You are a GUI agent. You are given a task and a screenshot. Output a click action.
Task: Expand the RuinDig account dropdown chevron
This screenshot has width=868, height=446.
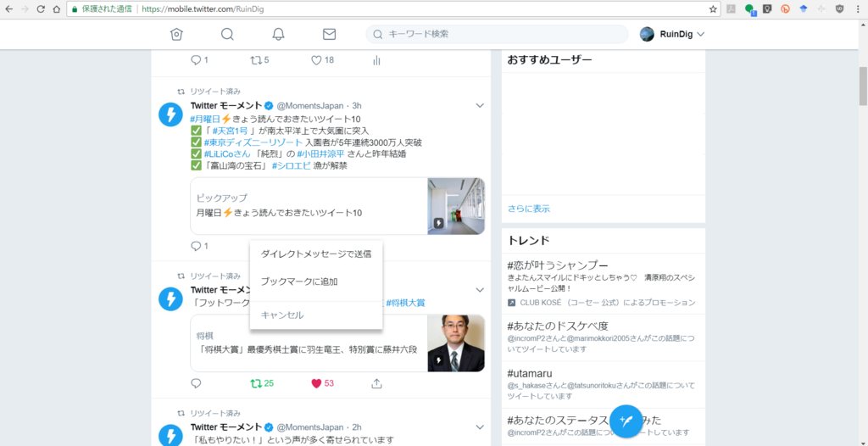pos(700,35)
